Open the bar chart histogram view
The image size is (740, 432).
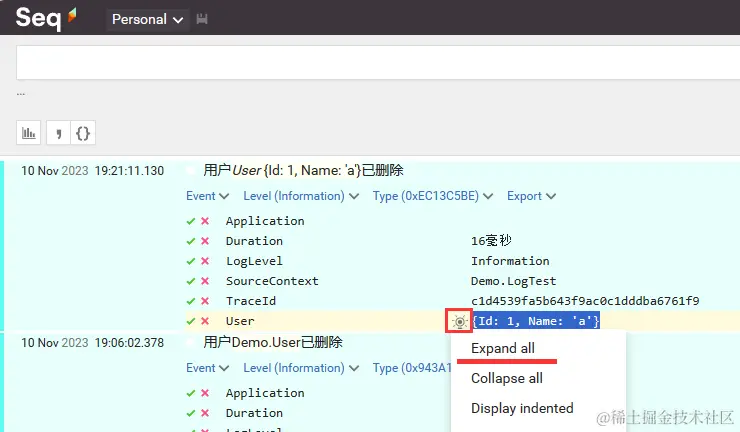pyautogui.click(x=29, y=133)
